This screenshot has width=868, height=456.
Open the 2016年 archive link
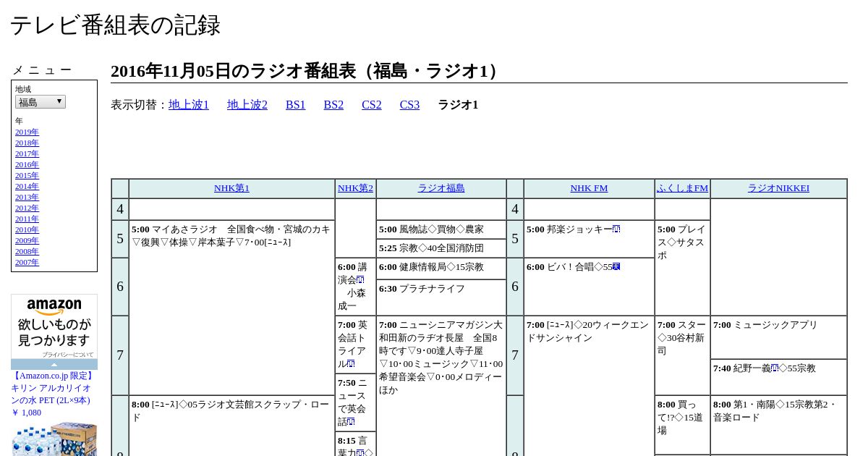click(27, 164)
